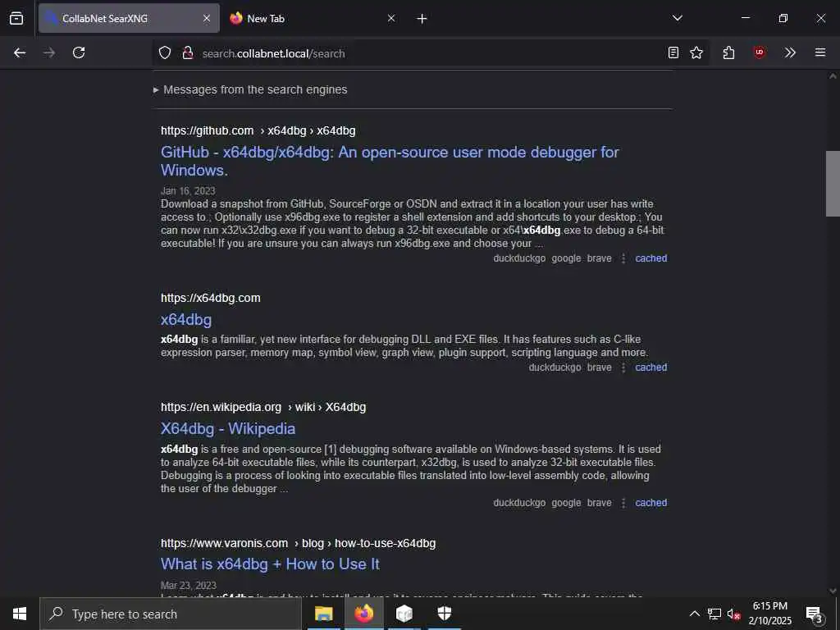This screenshot has height=630, width=840.
Task: Open the extensions puzzle icon
Action: pos(728,52)
